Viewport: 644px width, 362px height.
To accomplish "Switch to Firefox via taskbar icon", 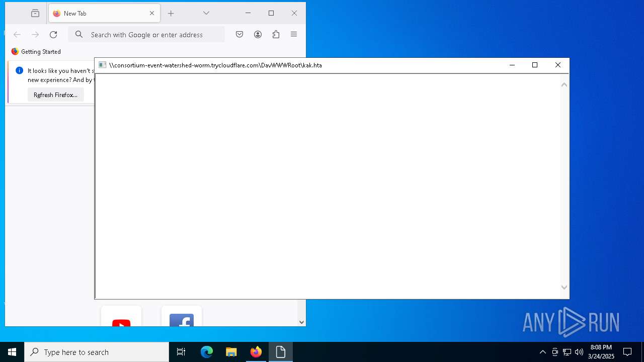I will tap(256, 352).
